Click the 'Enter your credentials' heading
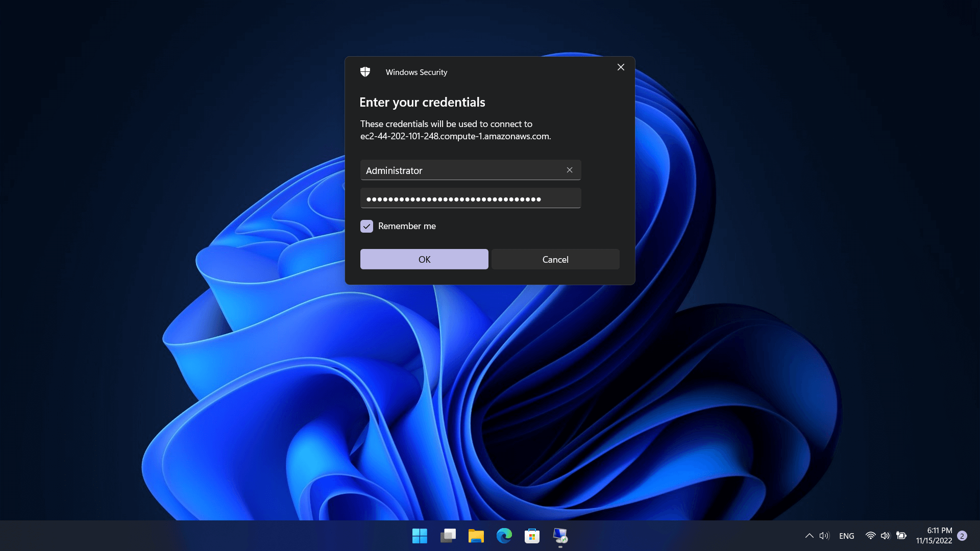This screenshot has height=551, width=980. pos(422,102)
